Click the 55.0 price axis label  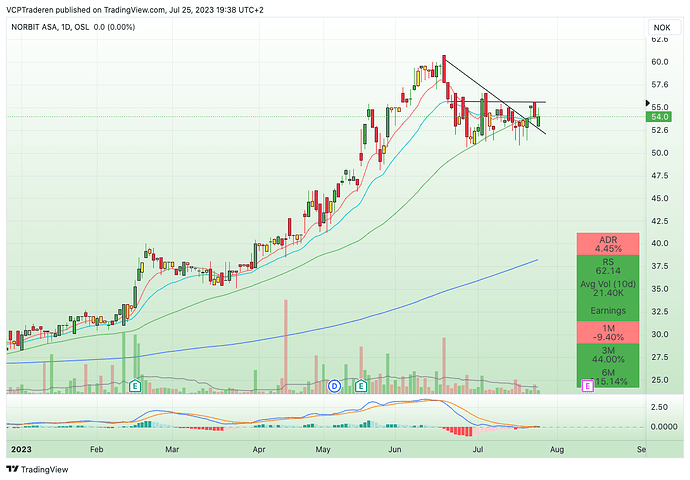coord(660,107)
